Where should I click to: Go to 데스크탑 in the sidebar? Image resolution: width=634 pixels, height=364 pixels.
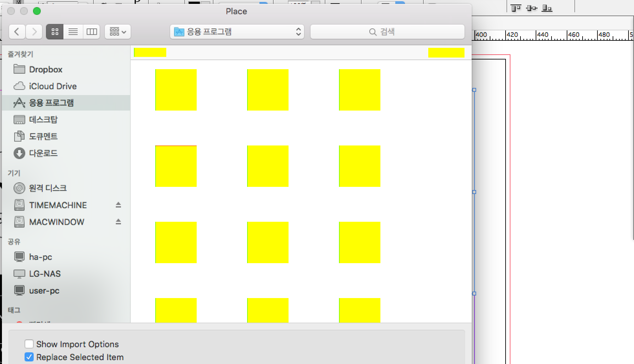[43, 120]
